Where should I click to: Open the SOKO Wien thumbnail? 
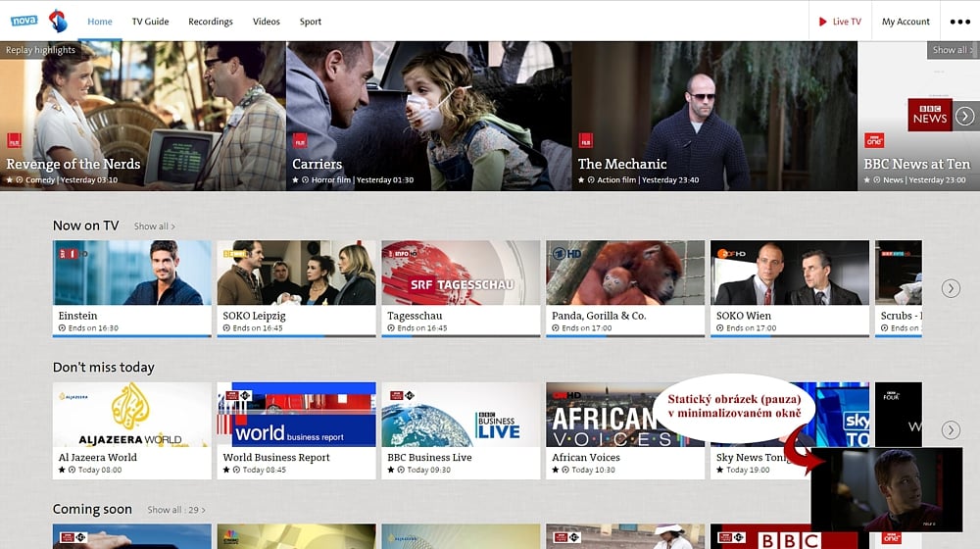click(789, 273)
